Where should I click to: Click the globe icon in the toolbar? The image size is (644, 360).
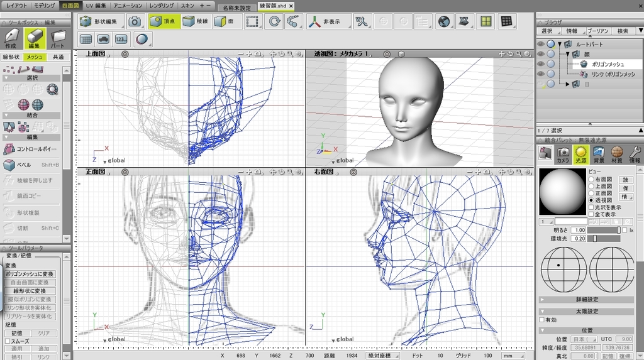pyautogui.click(x=443, y=21)
